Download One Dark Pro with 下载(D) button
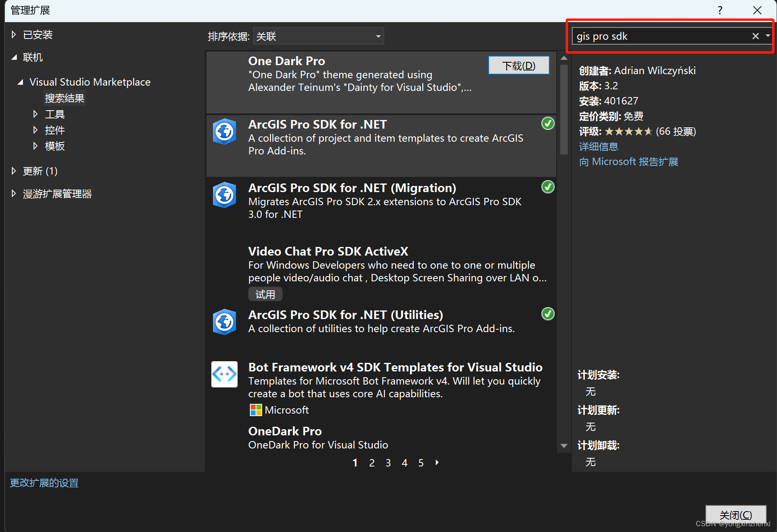Image resolution: width=777 pixels, height=532 pixels. (519, 66)
